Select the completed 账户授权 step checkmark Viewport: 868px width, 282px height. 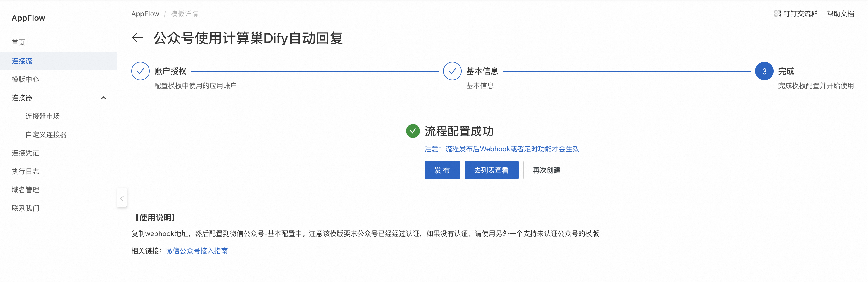click(x=140, y=71)
